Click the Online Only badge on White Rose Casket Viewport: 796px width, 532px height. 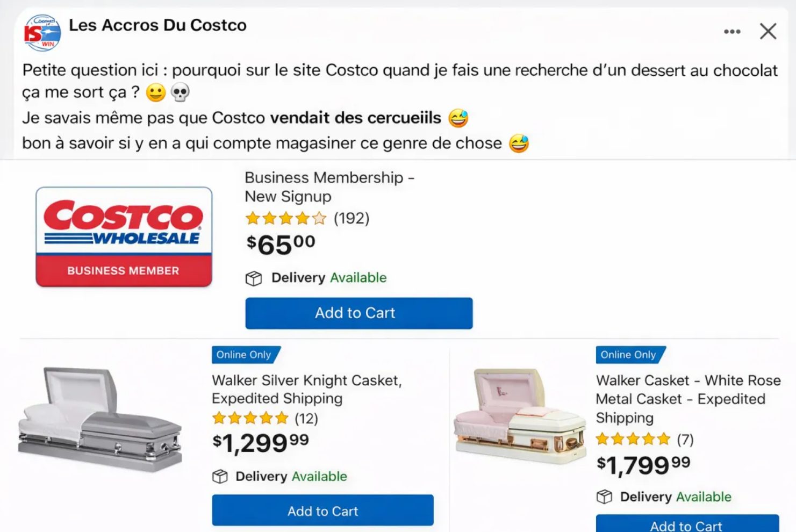(628, 355)
